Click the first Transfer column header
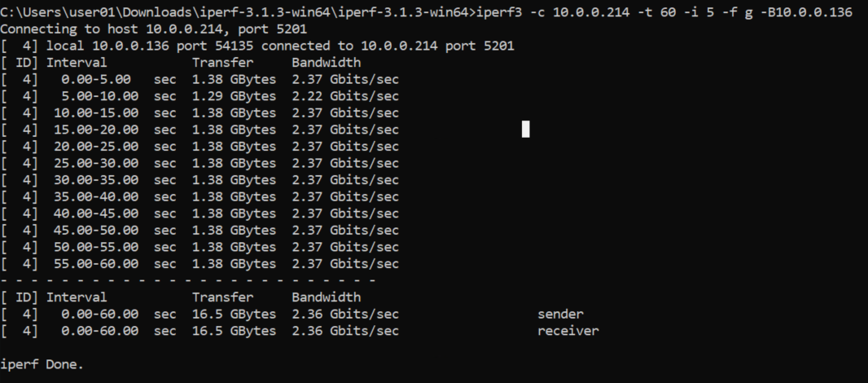 click(x=222, y=63)
